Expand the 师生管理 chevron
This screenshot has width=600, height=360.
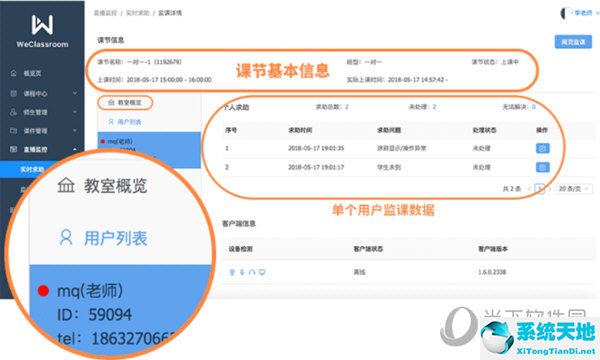pyautogui.click(x=75, y=112)
